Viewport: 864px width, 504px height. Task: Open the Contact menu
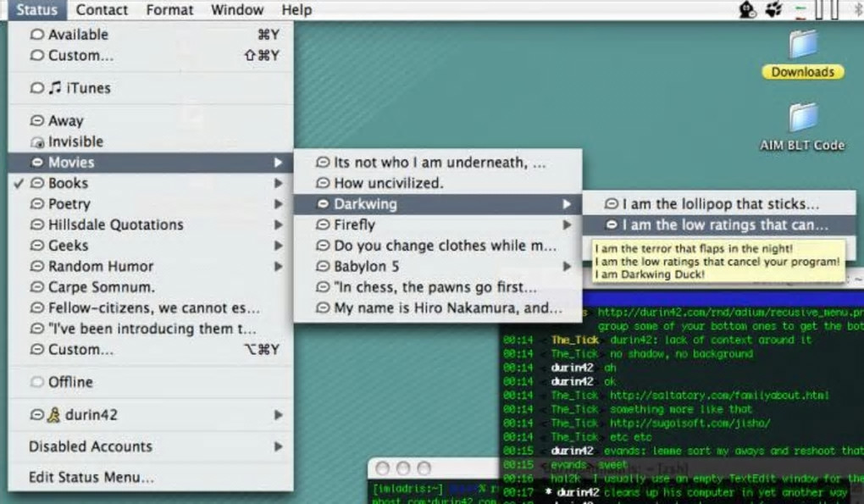[x=102, y=10]
